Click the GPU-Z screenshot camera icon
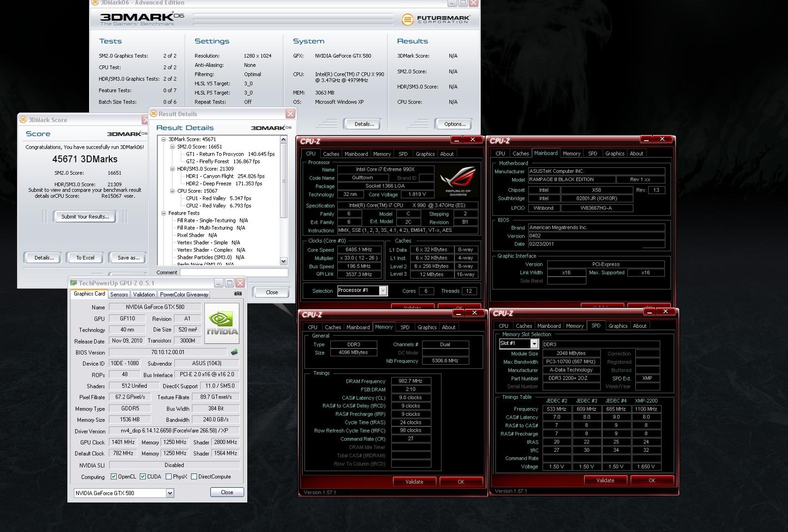Image resolution: width=788 pixels, height=532 pixels. (238, 294)
